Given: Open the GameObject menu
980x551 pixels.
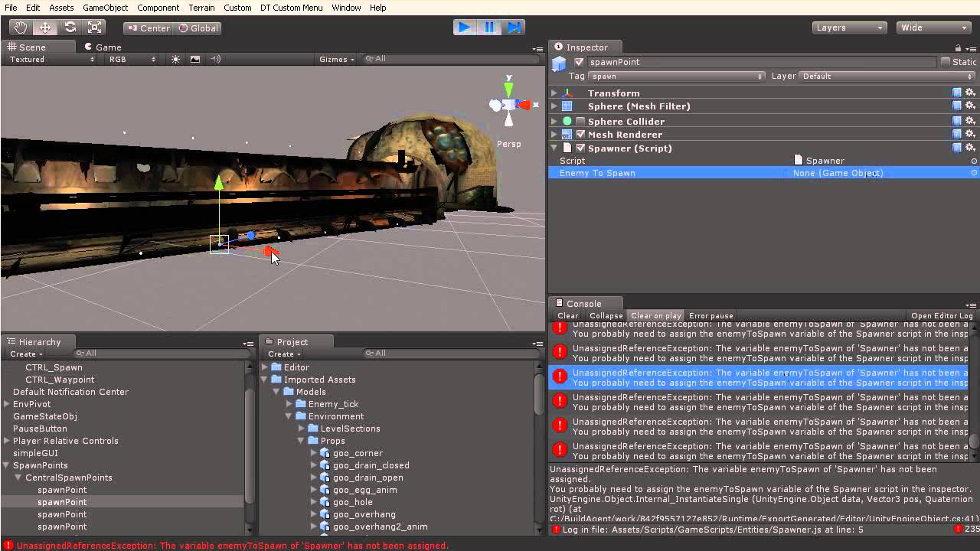Looking at the screenshot, I should coord(106,8).
